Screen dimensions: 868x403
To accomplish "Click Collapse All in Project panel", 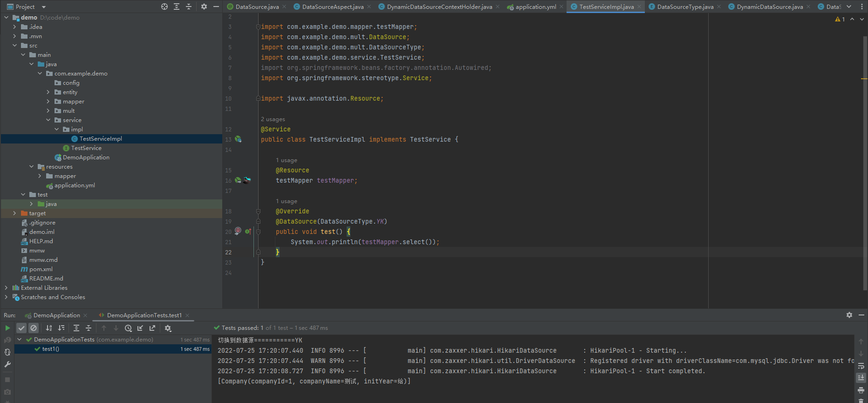I will pos(189,7).
